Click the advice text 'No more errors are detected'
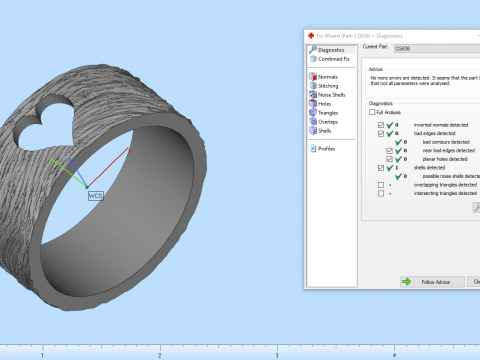The image size is (480, 360). tap(400, 78)
